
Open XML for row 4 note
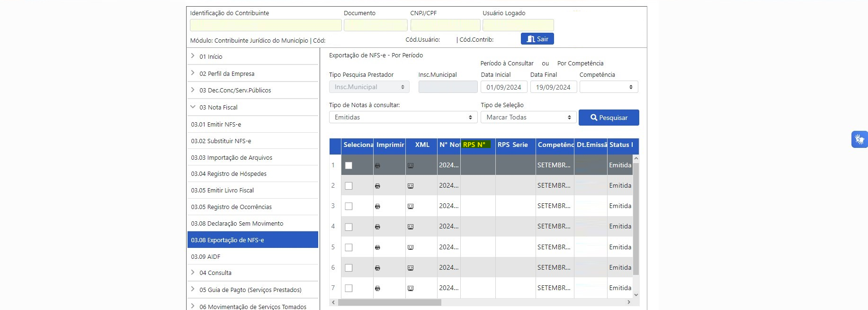[x=411, y=227]
